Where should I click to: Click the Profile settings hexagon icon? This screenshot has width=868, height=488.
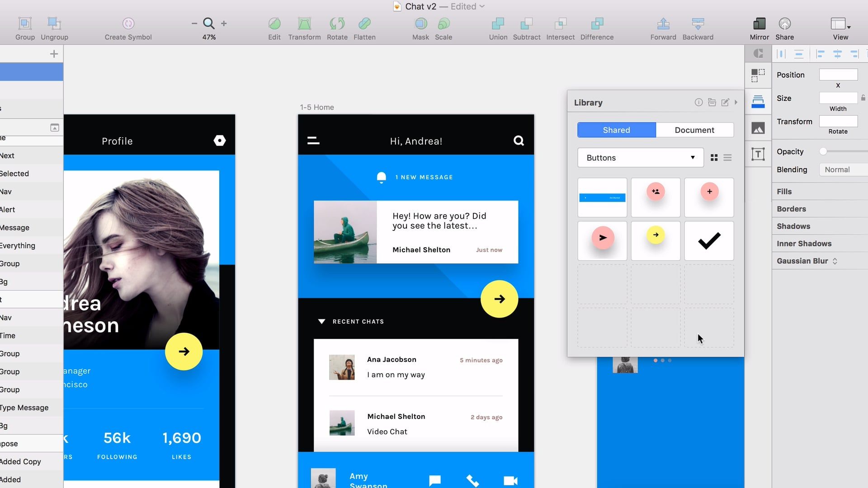(220, 141)
